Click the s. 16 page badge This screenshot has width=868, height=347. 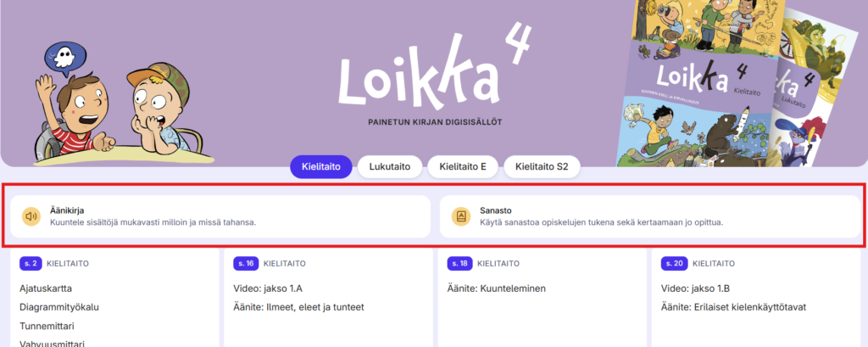pos(246,264)
